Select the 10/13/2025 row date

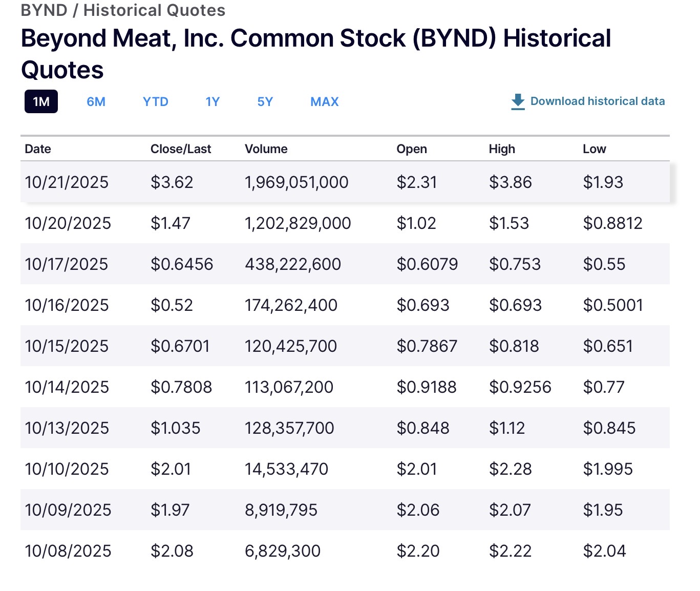pos(67,428)
